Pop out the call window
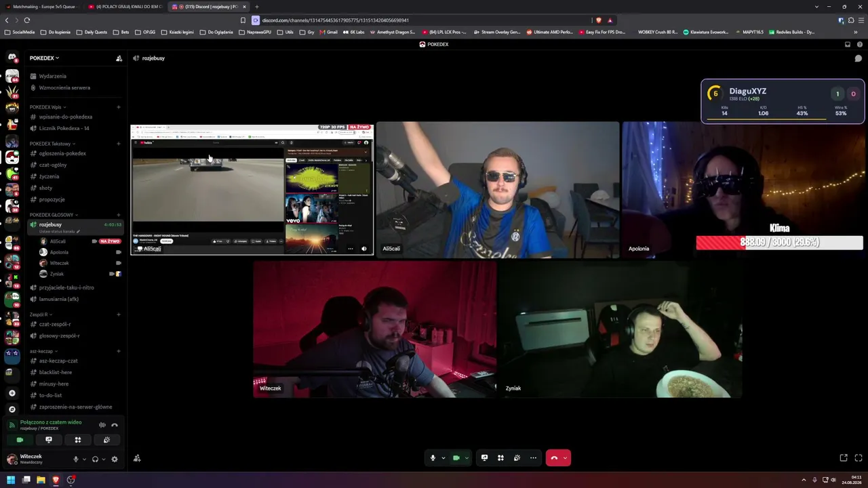Screen dimensions: 868x488 [x=844, y=458]
